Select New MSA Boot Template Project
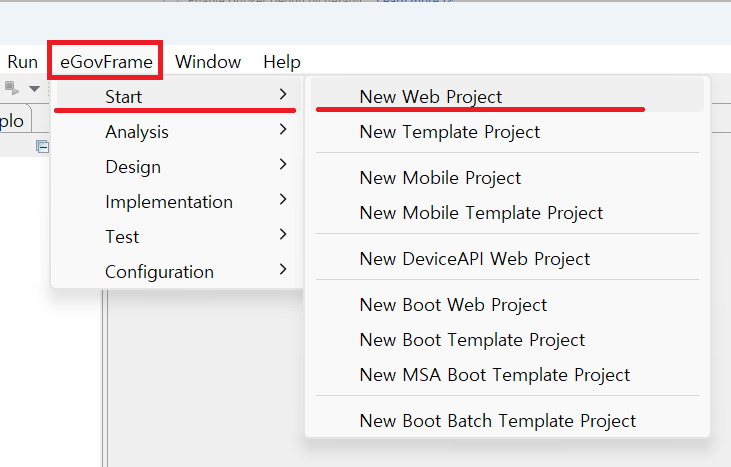Viewport: 731px width, 467px height. pos(494,375)
